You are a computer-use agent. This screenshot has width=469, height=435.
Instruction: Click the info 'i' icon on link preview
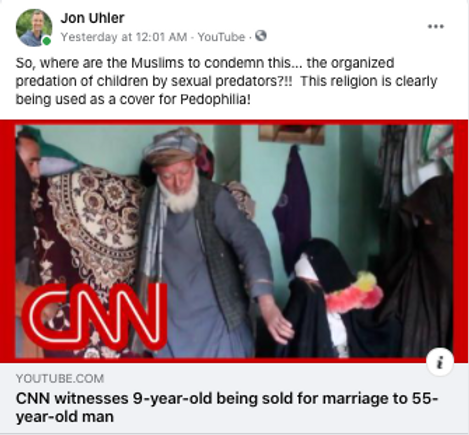pyautogui.click(x=440, y=362)
